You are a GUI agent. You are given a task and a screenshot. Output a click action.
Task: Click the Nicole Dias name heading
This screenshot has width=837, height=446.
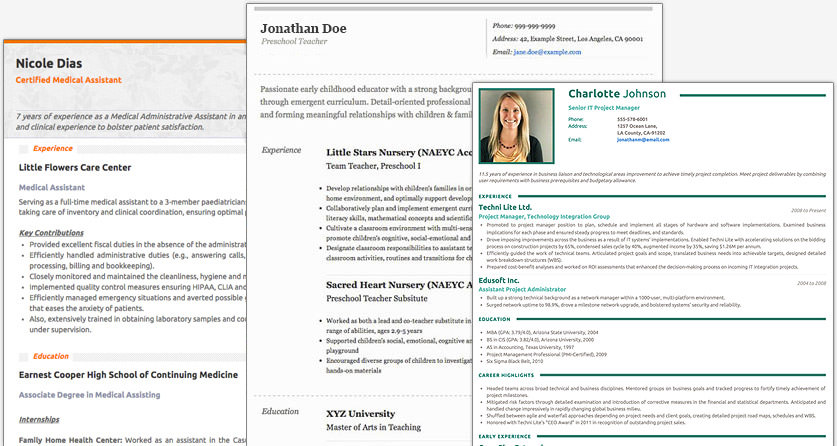click(x=49, y=63)
